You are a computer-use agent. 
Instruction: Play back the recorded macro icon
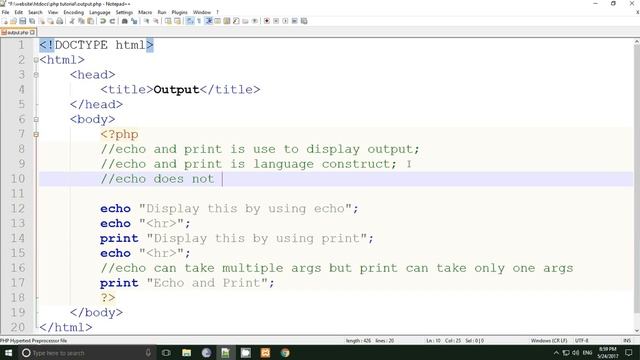pos(285,21)
